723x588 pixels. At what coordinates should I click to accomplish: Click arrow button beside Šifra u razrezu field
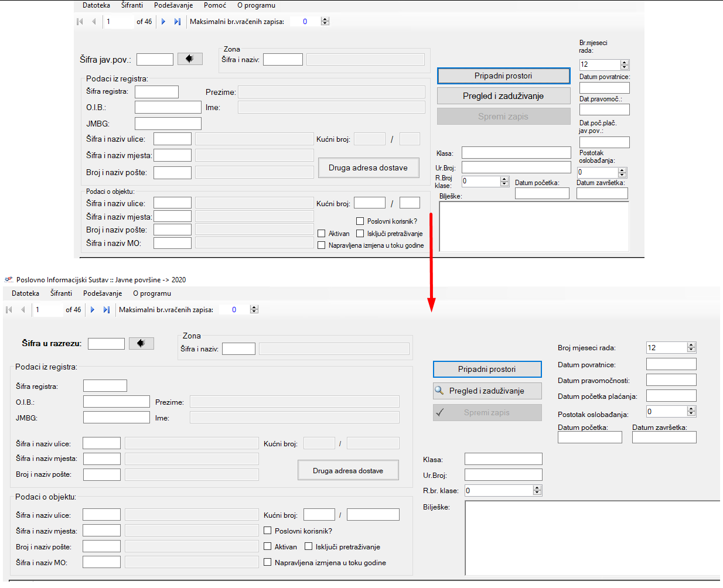(141, 343)
